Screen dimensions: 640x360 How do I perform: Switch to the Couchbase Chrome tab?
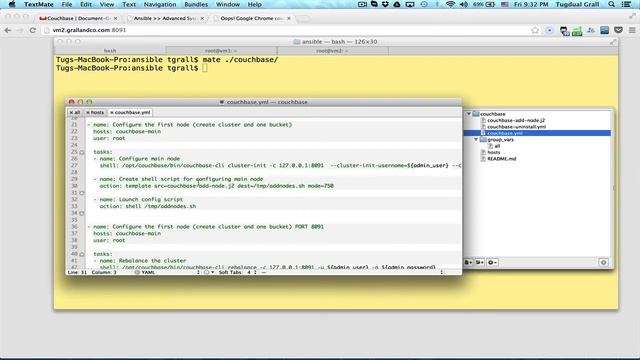pyautogui.click(x=78, y=18)
